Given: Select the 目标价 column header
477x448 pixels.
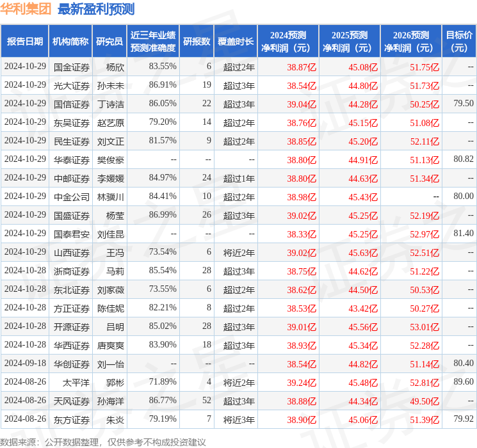Looking at the screenshot, I should 459,42.
